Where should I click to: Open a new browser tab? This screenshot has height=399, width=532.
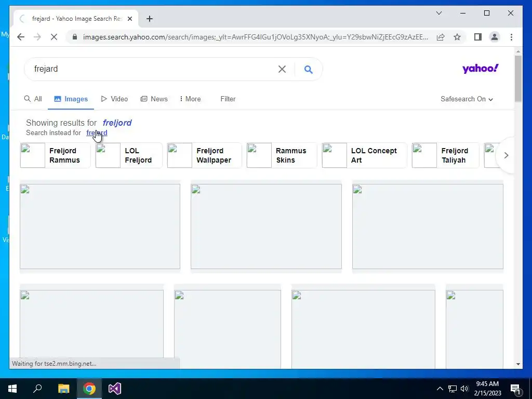pos(150,19)
